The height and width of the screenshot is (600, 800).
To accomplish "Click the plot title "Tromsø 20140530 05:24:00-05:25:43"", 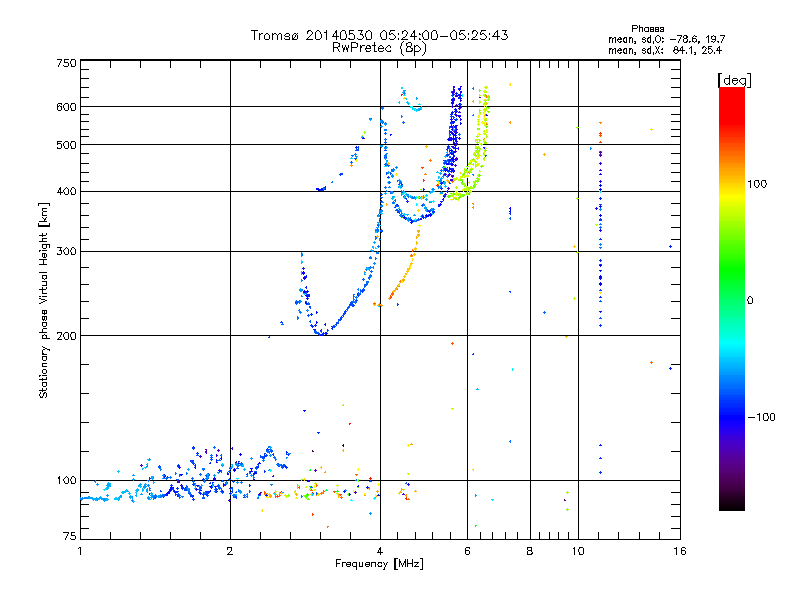I will tap(379, 35).
